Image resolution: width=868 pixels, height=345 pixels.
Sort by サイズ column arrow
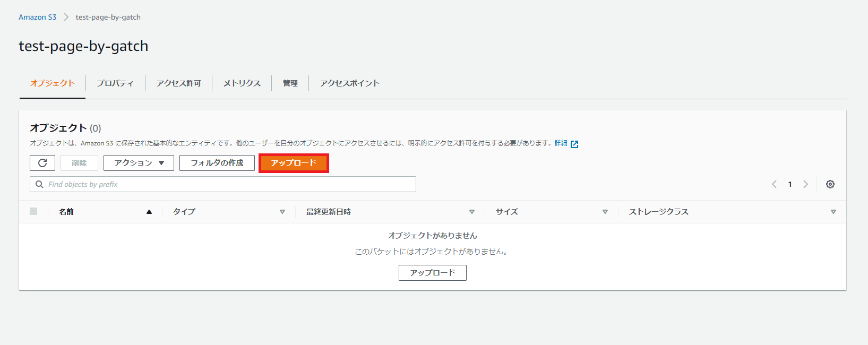(605, 212)
